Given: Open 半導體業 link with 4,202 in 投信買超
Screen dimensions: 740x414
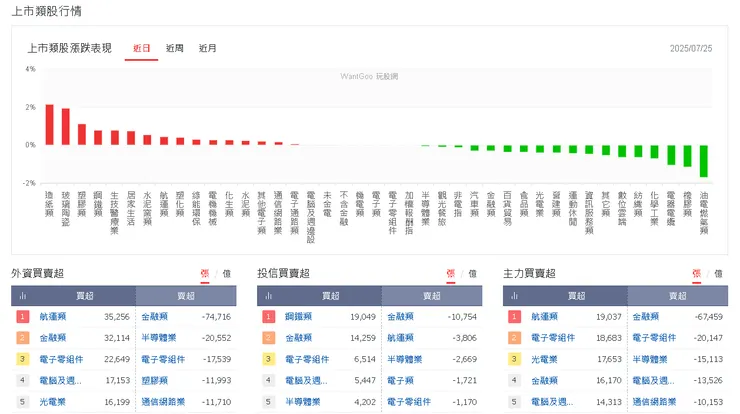Looking at the screenshot, I should point(303,402).
